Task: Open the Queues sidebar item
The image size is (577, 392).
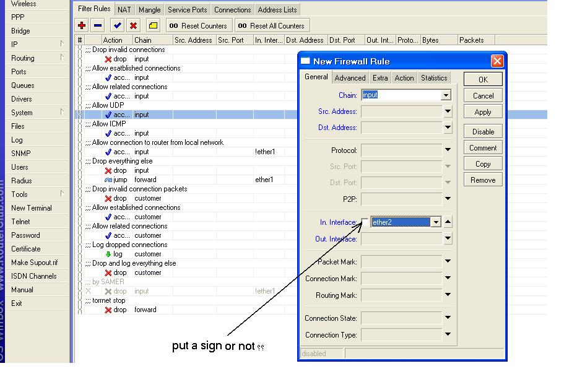Action: 37,85
